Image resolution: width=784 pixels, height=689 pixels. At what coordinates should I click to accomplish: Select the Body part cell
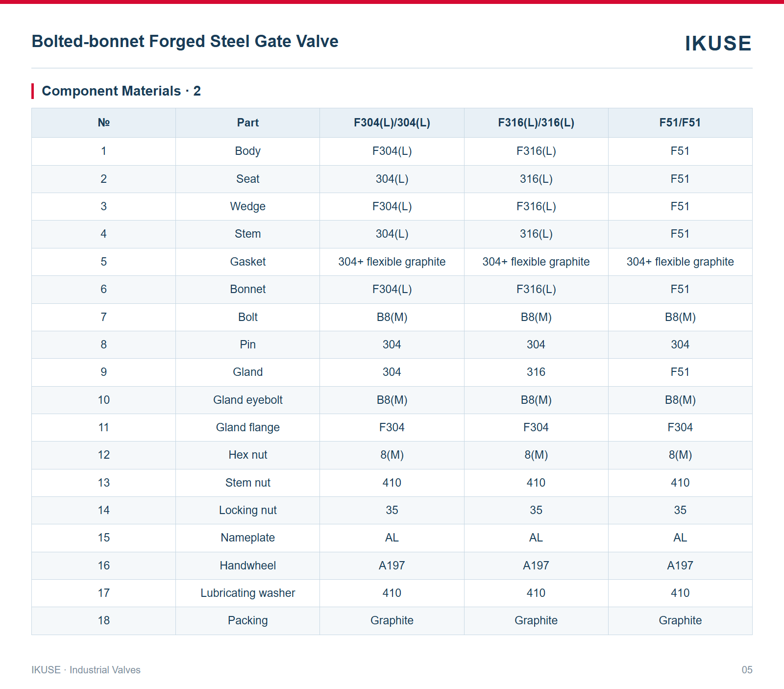tap(248, 151)
